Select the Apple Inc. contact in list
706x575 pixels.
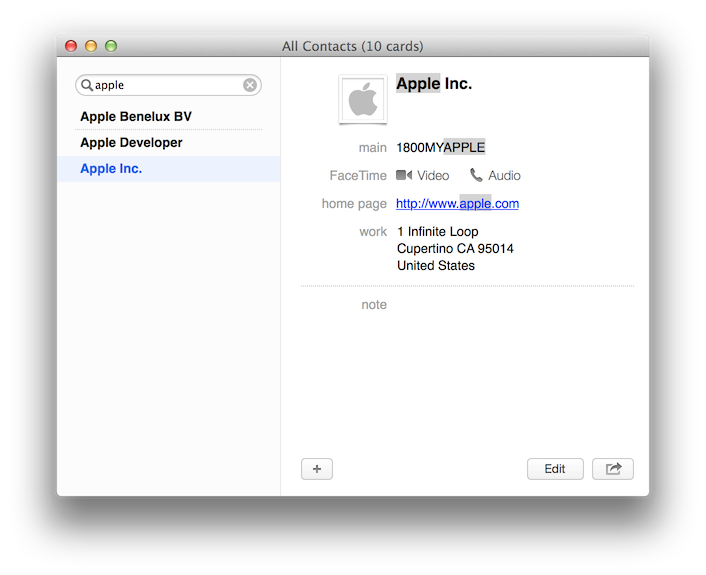pyautogui.click(x=168, y=169)
